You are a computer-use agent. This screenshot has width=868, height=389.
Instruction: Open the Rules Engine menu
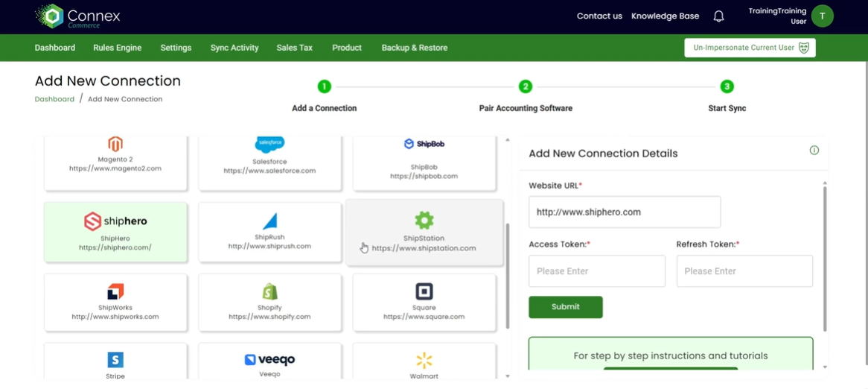click(118, 48)
